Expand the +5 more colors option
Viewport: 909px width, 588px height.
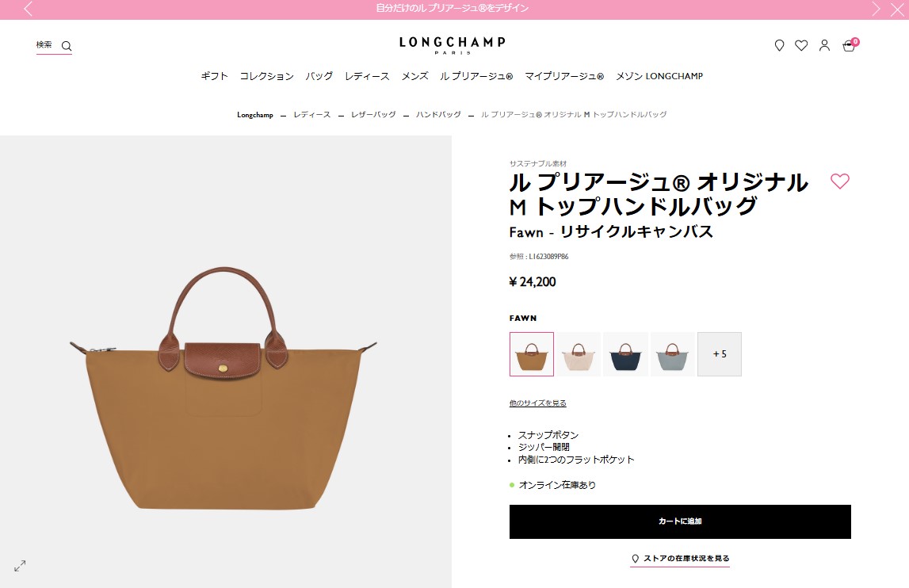tap(720, 353)
